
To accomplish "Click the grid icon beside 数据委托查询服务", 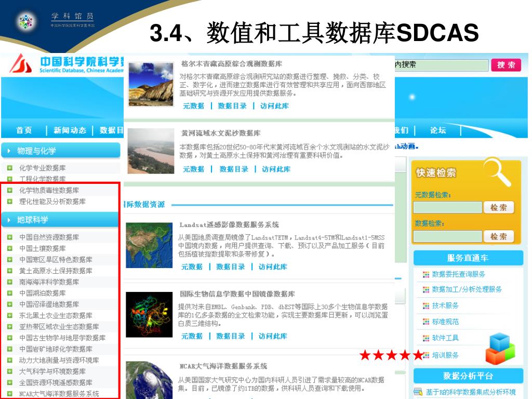I will [426, 274].
